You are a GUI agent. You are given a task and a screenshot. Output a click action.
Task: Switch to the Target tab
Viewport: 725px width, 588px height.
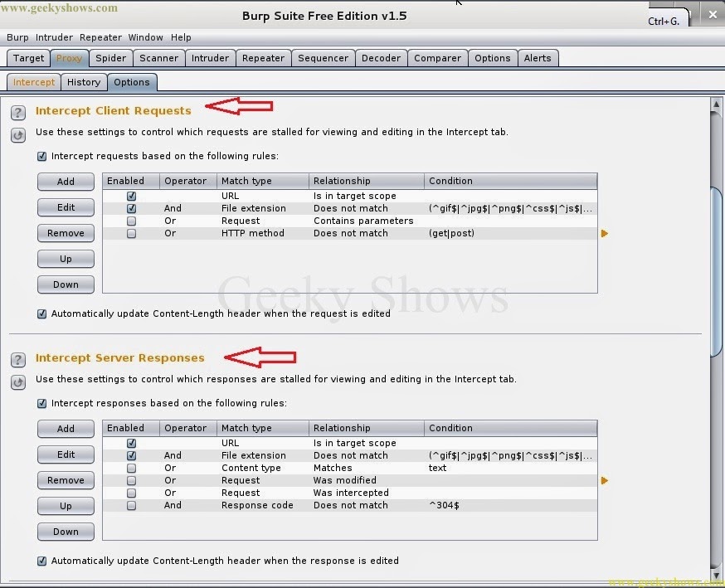pyautogui.click(x=29, y=58)
